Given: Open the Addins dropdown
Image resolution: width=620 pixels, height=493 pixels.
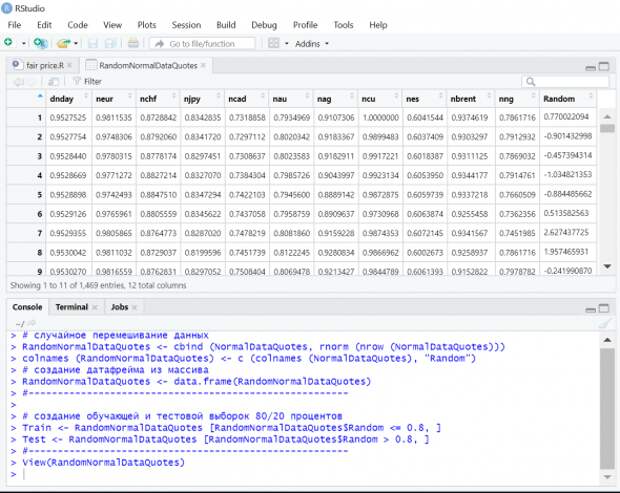Looking at the screenshot, I should (x=312, y=43).
